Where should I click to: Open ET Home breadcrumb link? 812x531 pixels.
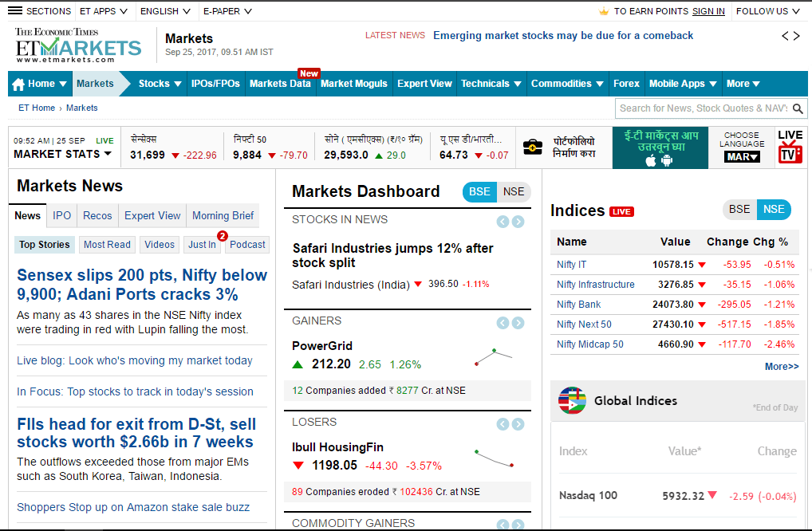37,108
